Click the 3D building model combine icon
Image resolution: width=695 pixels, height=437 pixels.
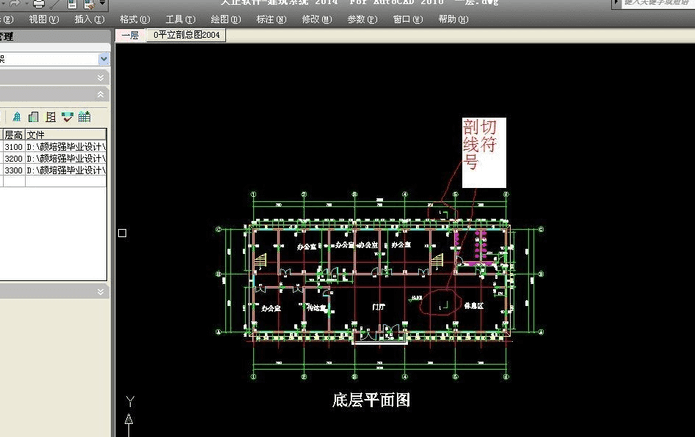tap(17, 117)
